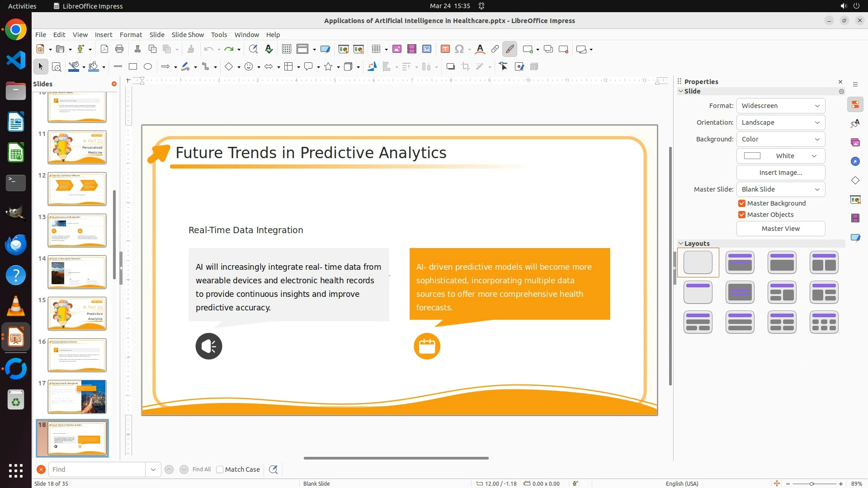Disable the Master Background checkbox
The image size is (868, 488).
tap(742, 203)
